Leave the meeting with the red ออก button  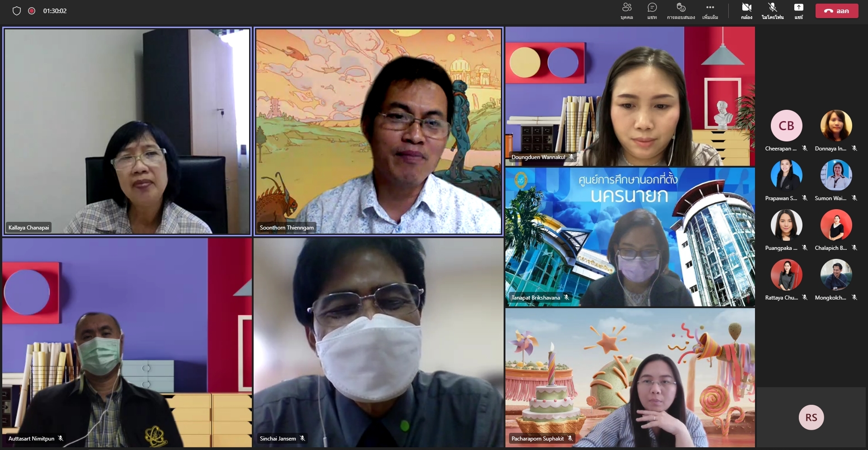coord(836,11)
